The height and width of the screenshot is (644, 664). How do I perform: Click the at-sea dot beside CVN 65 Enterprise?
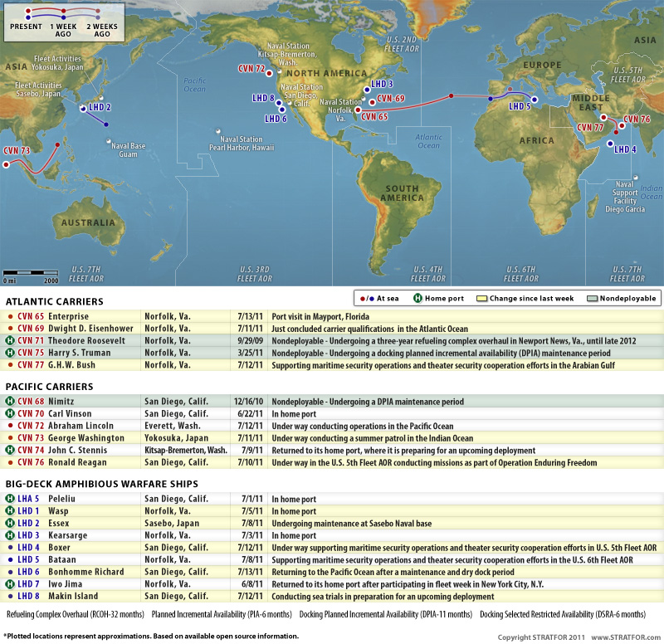(x=11, y=316)
